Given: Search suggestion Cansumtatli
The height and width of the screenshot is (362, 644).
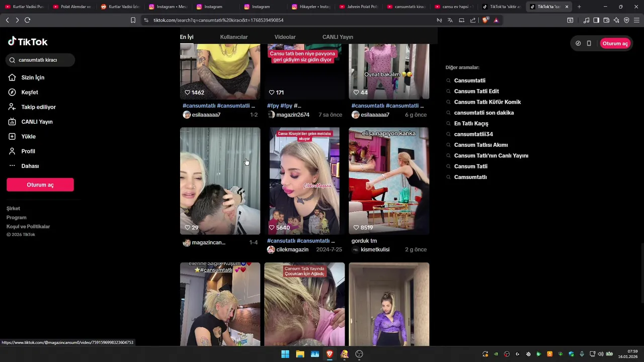Looking at the screenshot, I should click(470, 80).
